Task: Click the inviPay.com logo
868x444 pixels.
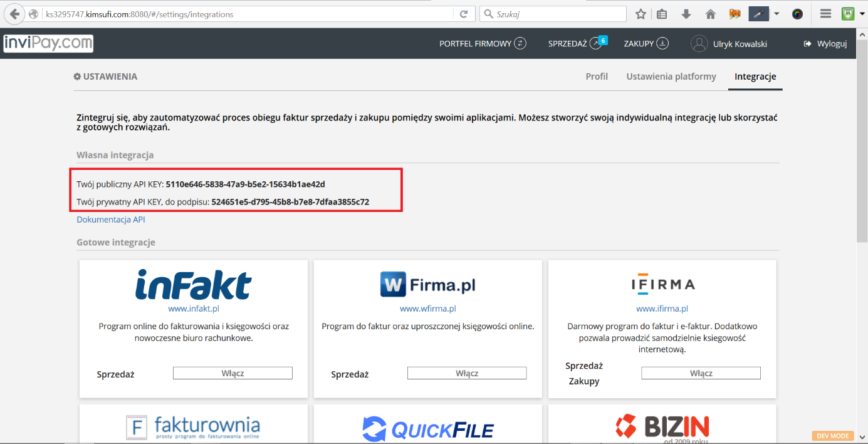Action: pos(48,43)
